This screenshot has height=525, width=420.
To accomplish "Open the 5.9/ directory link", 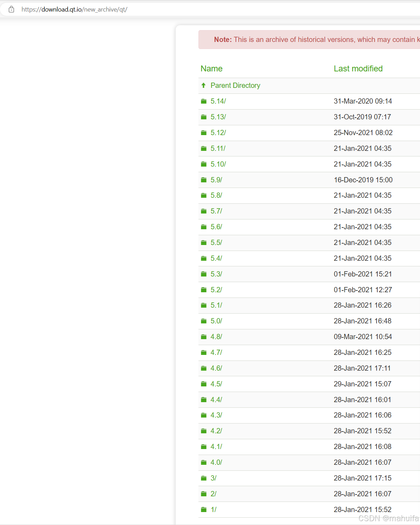I will 216,180.
